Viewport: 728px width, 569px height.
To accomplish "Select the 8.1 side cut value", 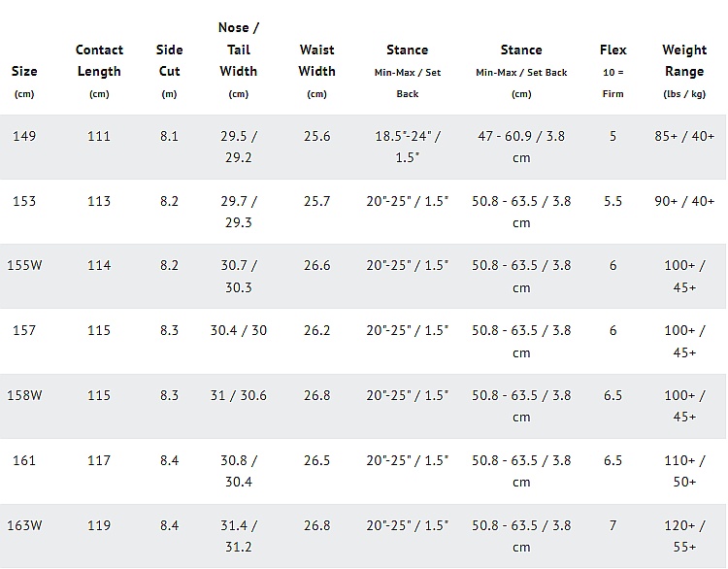I will (169, 136).
